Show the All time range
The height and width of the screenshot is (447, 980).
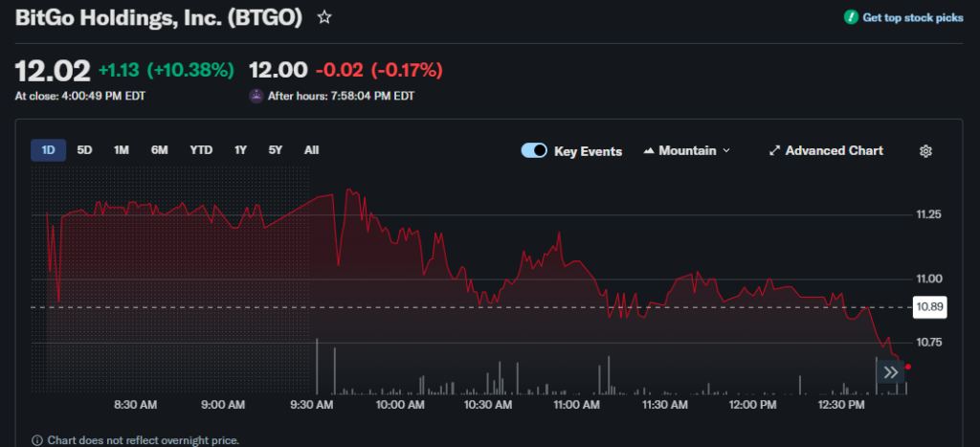(311, 150)
